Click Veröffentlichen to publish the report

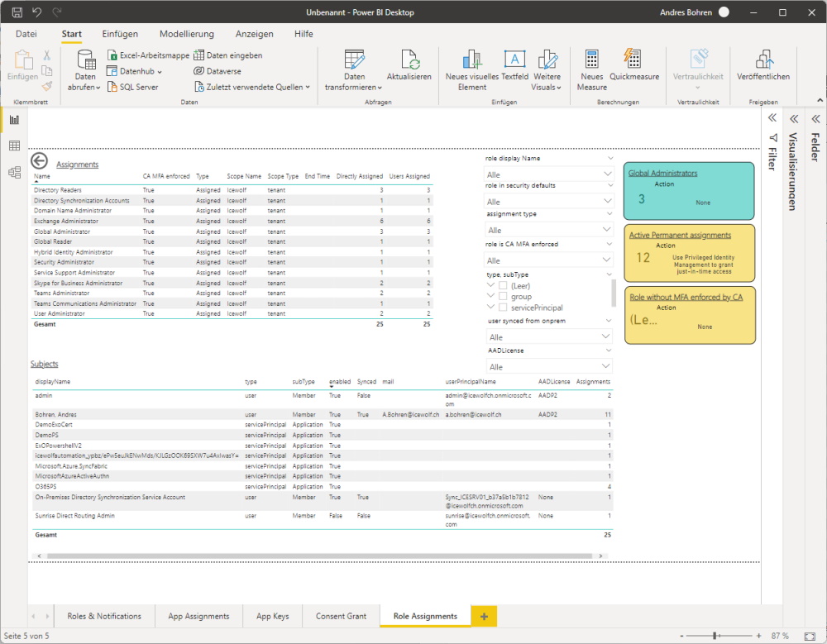(x=763, y=66)
